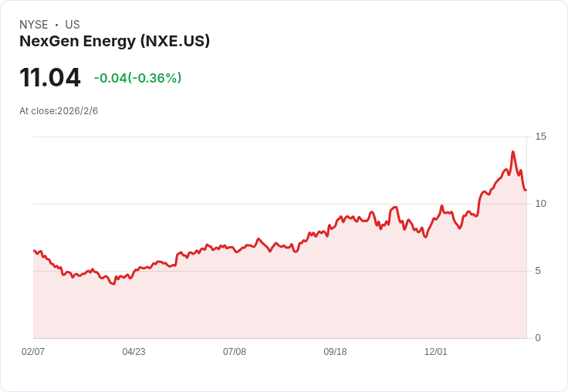Viewport: 568px width, 392px height.
Task: Click the leftmost start of the price line
Action: pyautogui.click(x=34, y=251)
